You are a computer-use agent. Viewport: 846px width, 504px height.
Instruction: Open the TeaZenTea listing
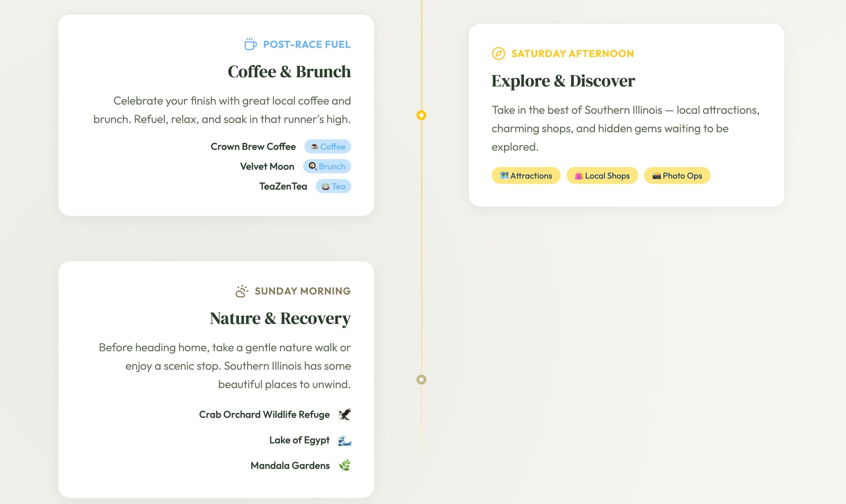pyautogui.click(x=283, y=186)
